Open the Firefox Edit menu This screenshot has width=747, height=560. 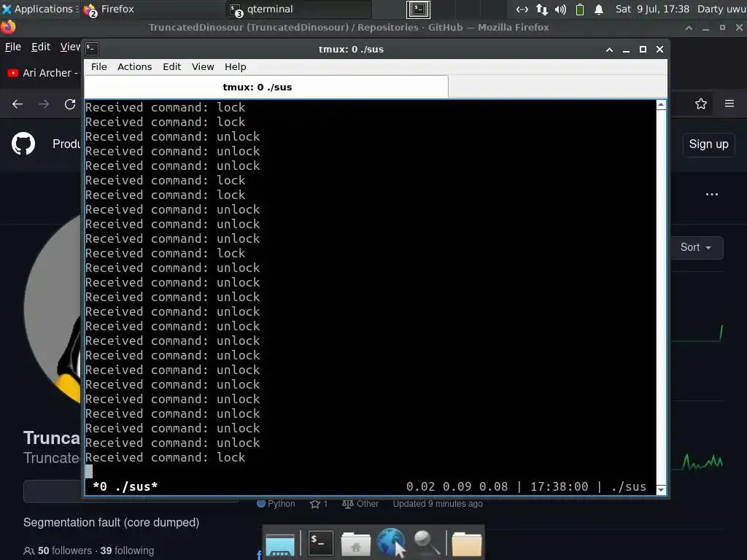pos(41,47)
